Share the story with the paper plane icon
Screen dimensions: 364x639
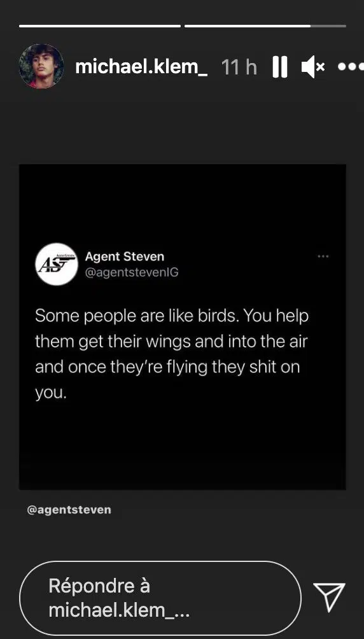tap(329, 598)
